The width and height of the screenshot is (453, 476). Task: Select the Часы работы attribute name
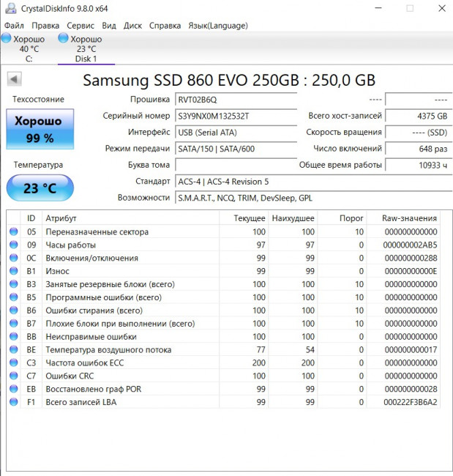pos(71,245)
